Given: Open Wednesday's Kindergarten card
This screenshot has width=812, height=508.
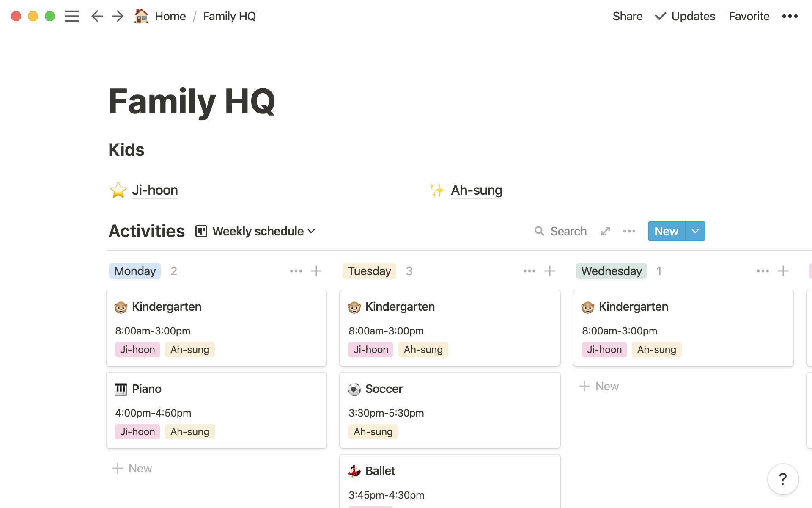Looking at the screenshot, I should coord(683,328).
